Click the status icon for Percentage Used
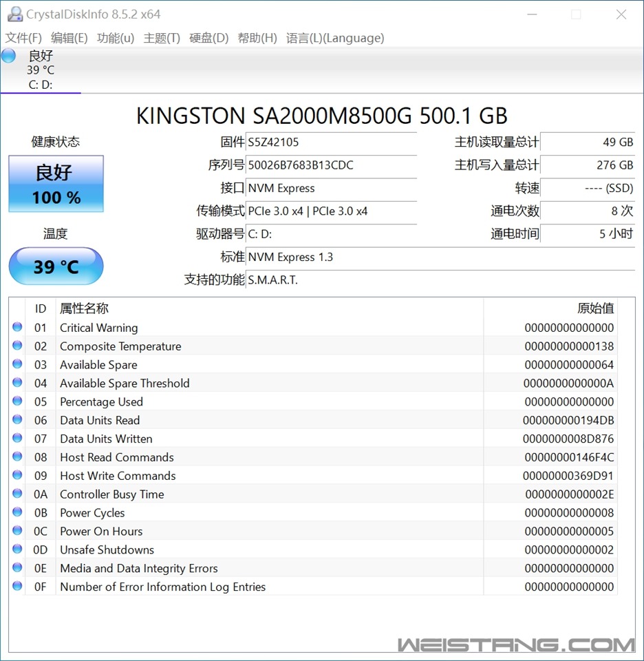Screen dimensions: 644x661 17,401
